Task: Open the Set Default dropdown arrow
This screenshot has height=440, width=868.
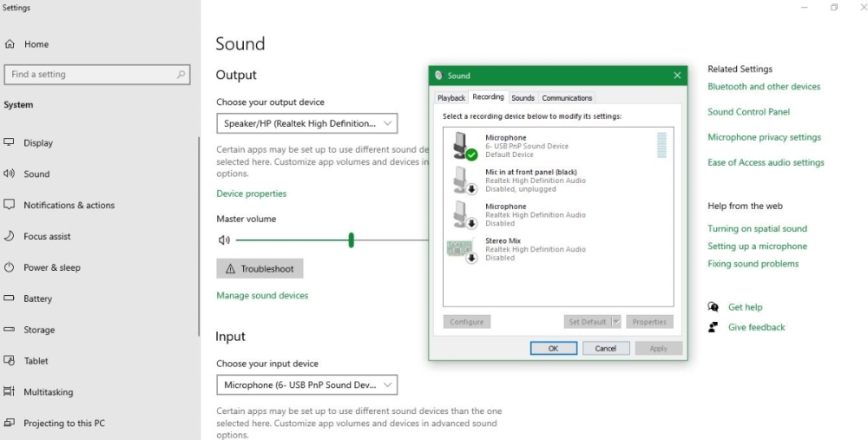Action: point(616,322)
